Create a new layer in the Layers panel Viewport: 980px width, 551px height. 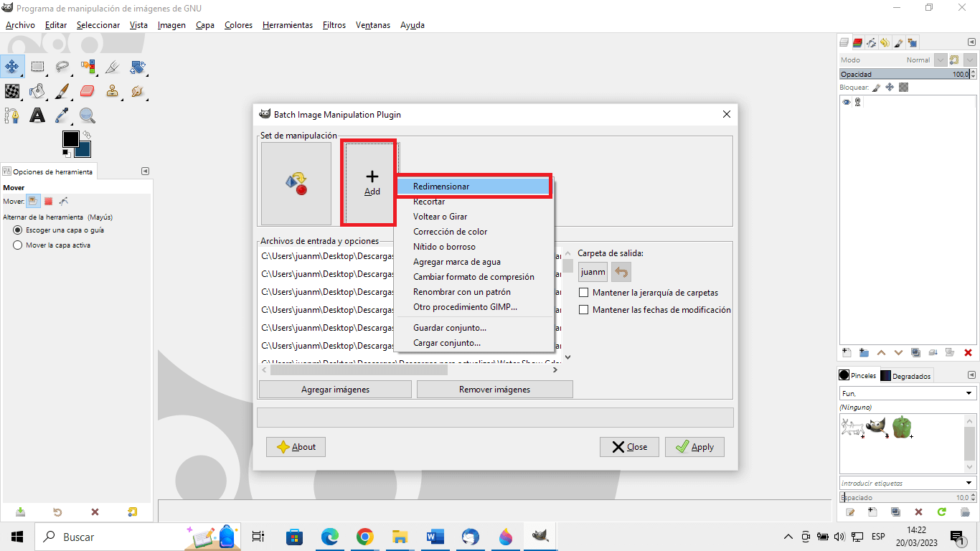847,352
